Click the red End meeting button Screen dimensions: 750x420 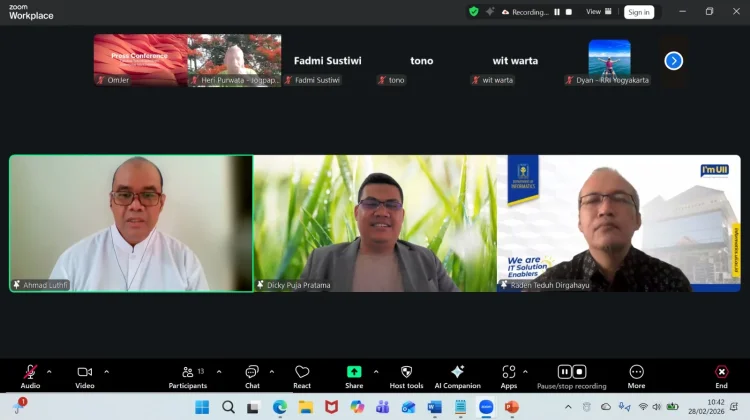pos(721,376)
